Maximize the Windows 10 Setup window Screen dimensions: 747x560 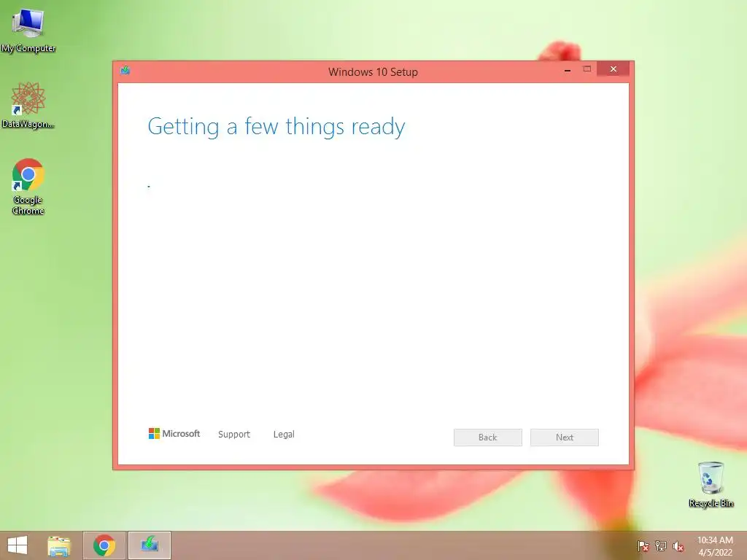point(587,69)
